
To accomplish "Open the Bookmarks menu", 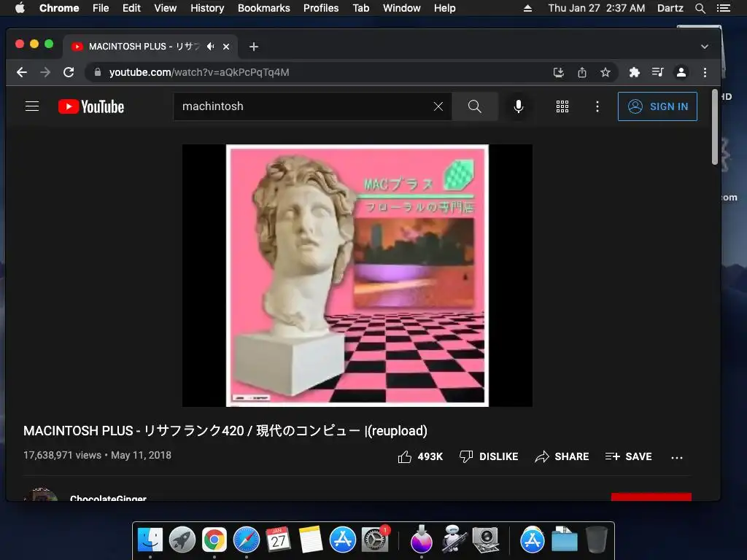I will pyautogui.click(x=264, y=8).
